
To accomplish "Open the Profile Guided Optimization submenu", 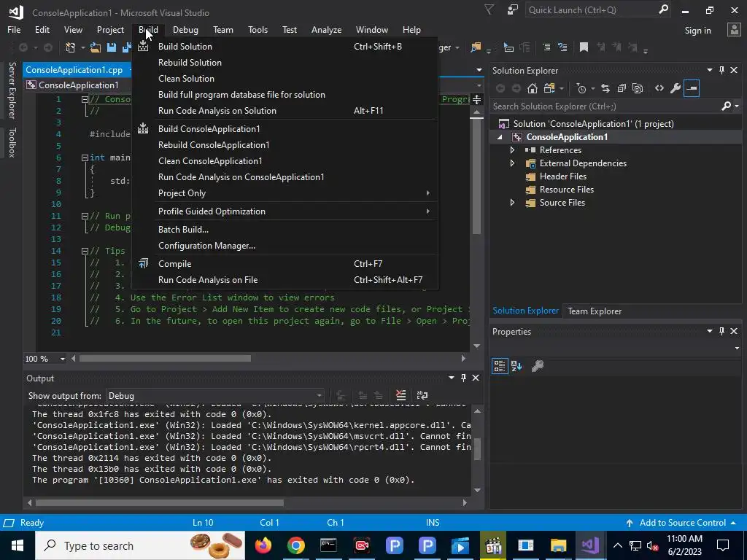I will coord(285,211).
